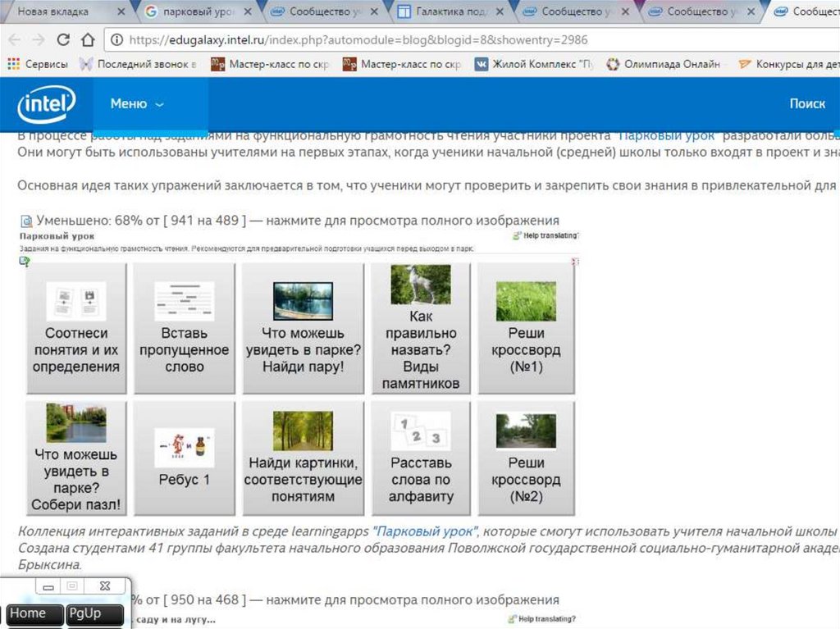Open the Соотнеси понятия и их определения tile
This screenshot has height=629, width=840.
coord(76,328)
